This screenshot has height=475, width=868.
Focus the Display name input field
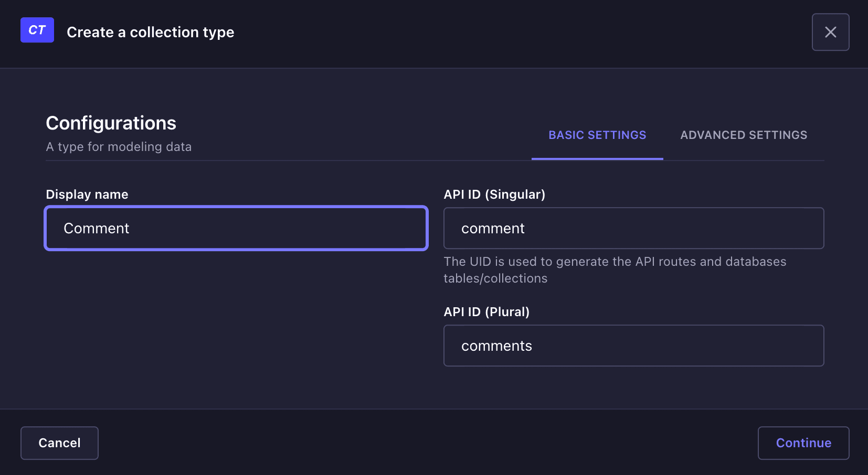point(236,229)
